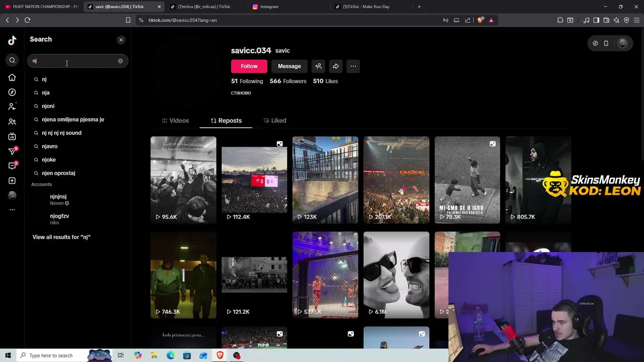Click the browser back arrow
Screen dimensions: 644x362
pos(7,20)
